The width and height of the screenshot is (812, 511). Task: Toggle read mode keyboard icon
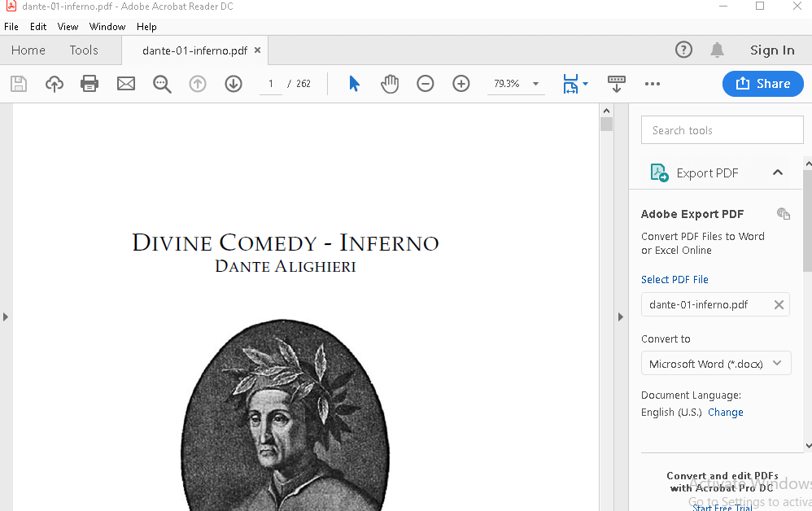616,84
